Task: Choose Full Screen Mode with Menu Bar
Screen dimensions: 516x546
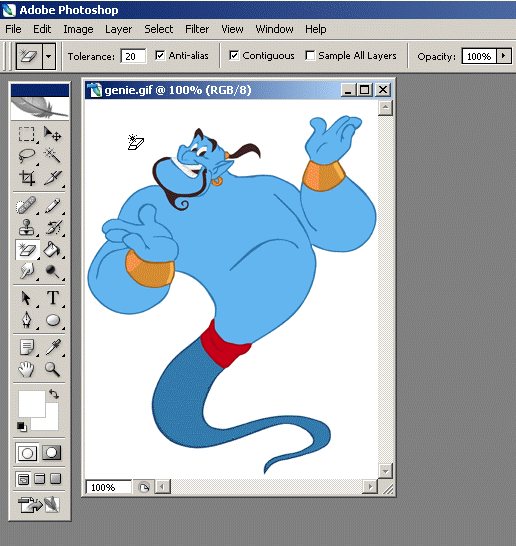Action: point(40,479)
